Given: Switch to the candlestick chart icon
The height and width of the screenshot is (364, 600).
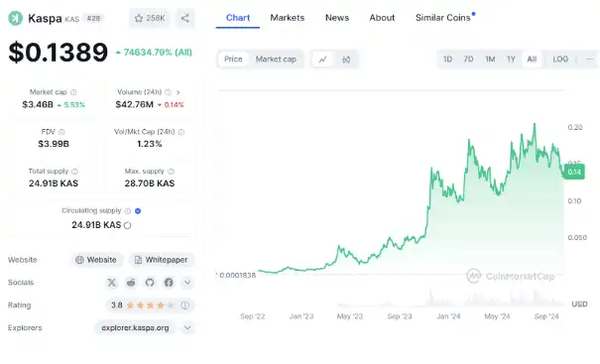Looking at the screenshot, I should [x=346, y=60].
